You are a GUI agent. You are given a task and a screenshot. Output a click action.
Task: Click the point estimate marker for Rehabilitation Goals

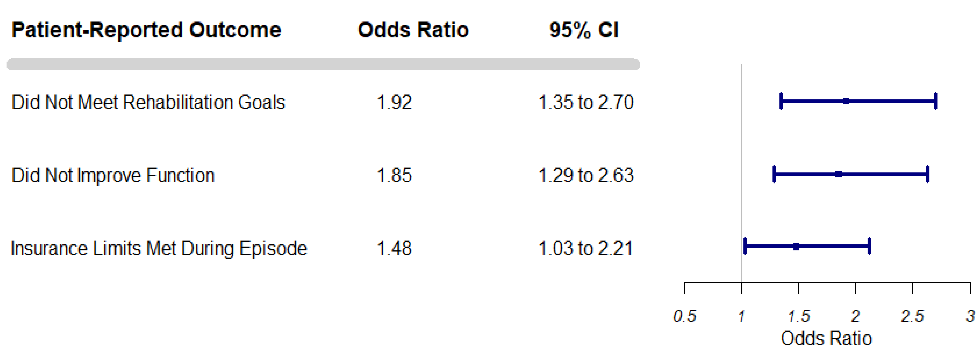pos(846,101)
